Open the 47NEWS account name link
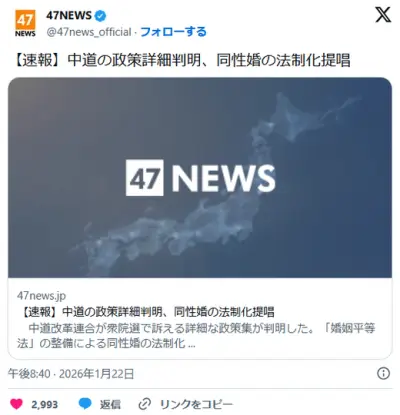 [69, 16]
